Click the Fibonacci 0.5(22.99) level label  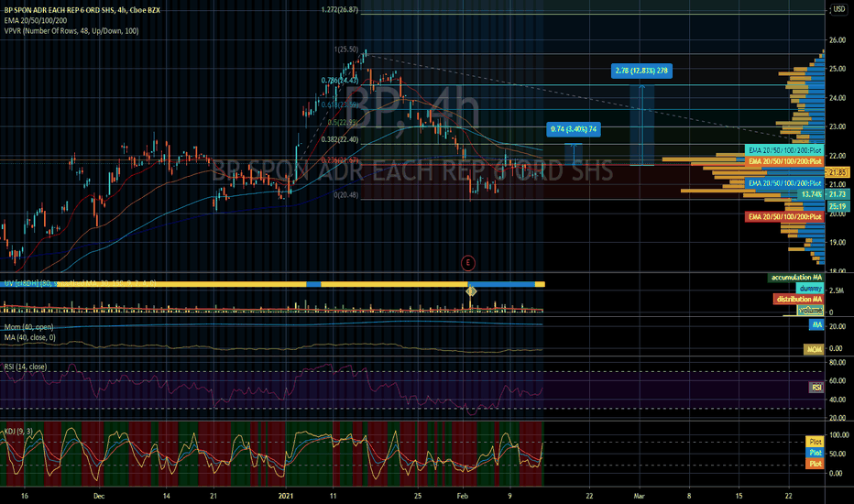343,123
